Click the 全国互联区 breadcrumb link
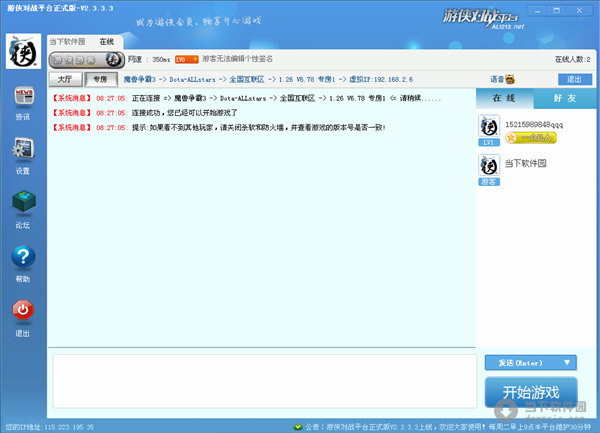 [246, 80]
